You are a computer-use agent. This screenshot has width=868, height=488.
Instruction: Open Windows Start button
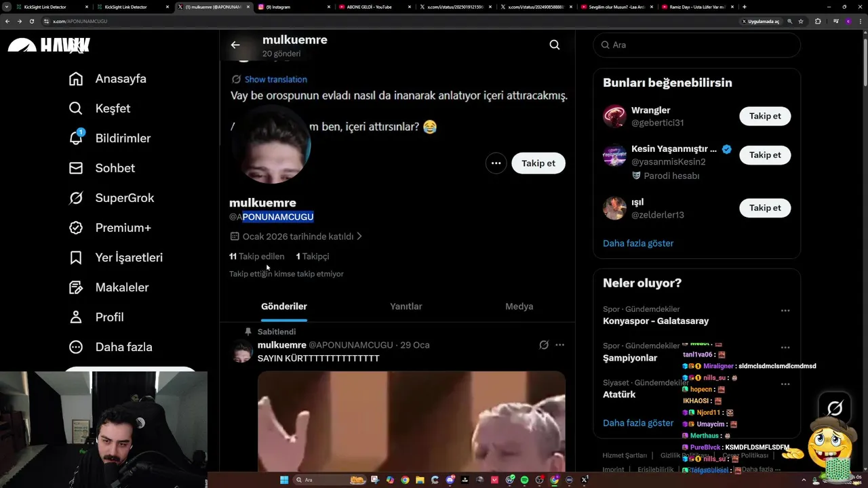coord(284,480)
